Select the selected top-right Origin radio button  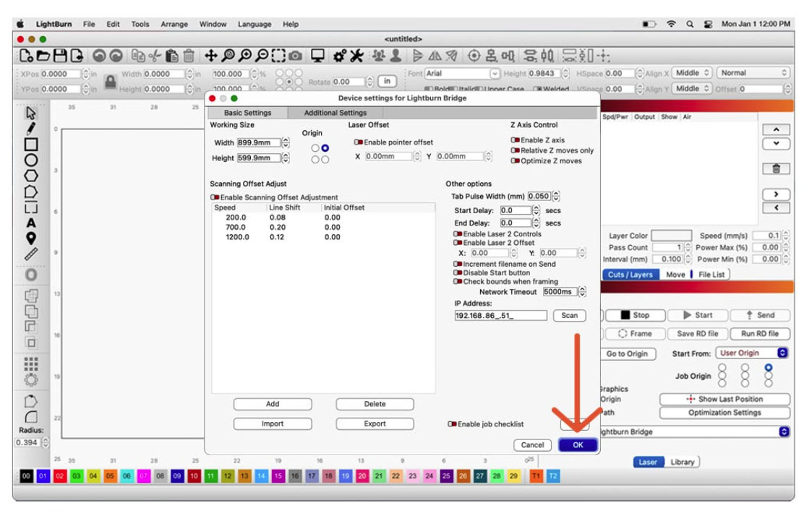(x=325, y=148)
